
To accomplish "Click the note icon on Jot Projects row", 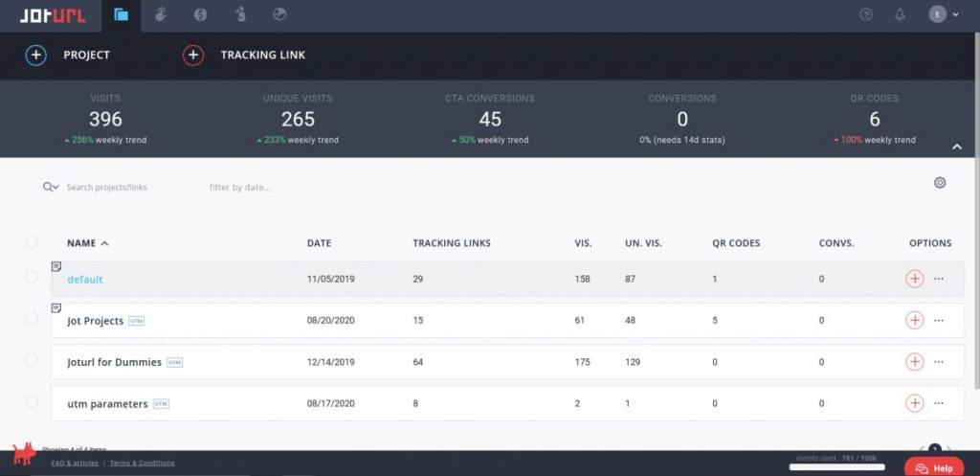I will 56,307.
